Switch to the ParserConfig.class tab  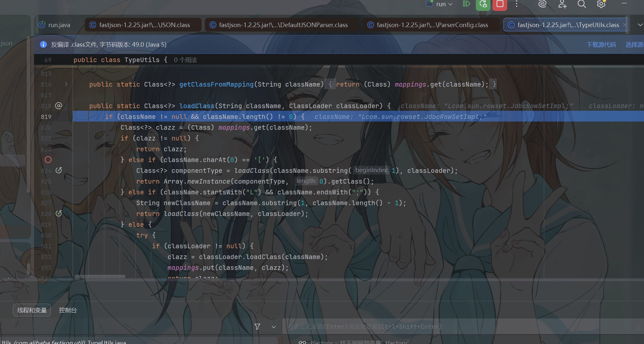[x=431, y=25]
